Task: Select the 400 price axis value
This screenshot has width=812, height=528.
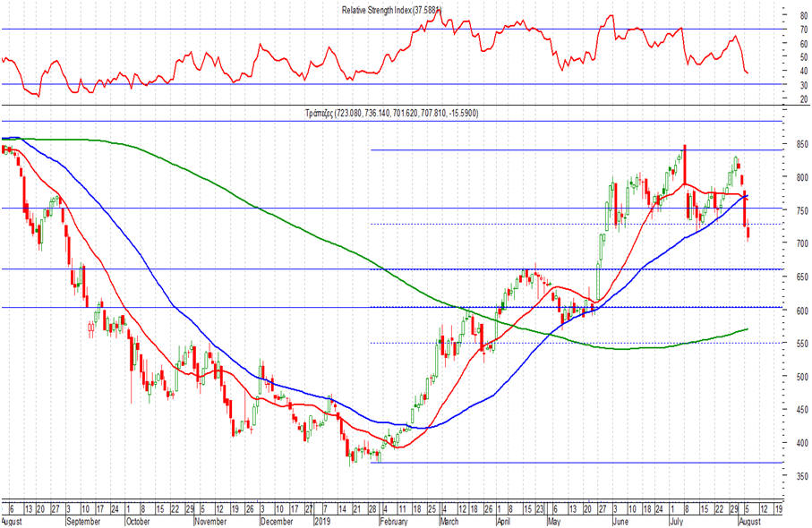Action: [802, 443]
